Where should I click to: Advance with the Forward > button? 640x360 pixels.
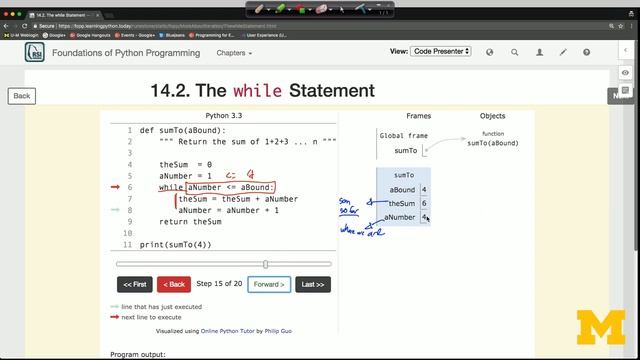pos(269,284)
